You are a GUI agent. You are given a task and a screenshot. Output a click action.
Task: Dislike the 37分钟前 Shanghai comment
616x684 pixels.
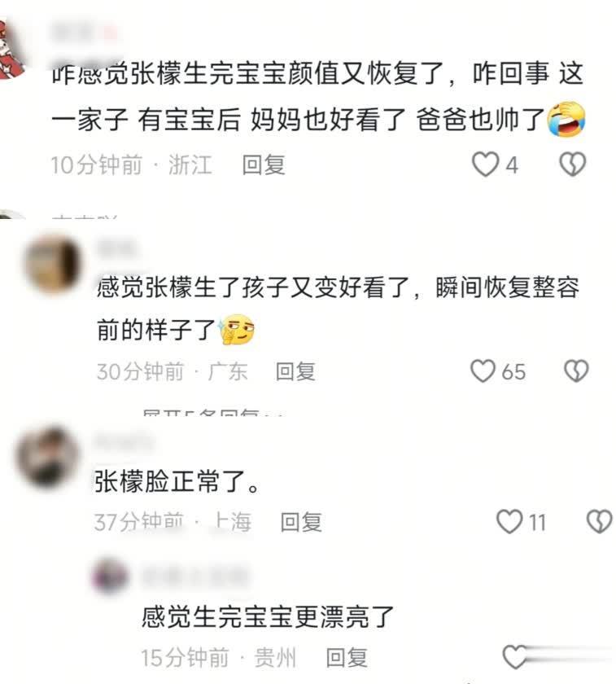coord(600,521)
